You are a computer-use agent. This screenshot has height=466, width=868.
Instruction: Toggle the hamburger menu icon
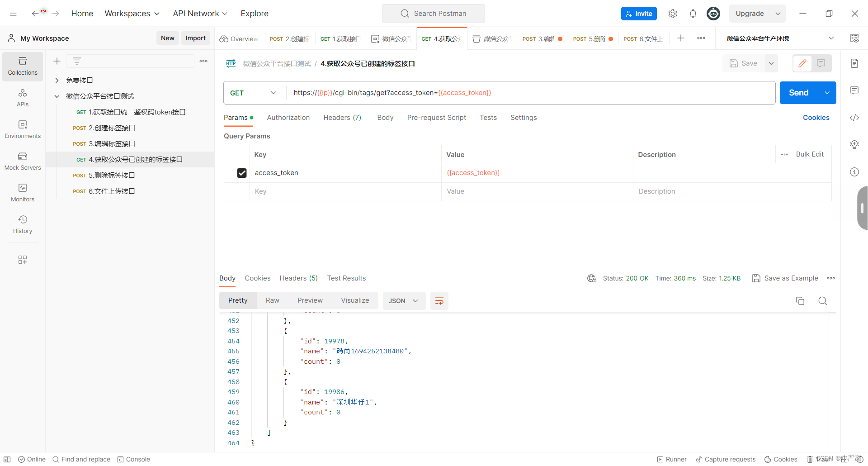coord(13,14)
